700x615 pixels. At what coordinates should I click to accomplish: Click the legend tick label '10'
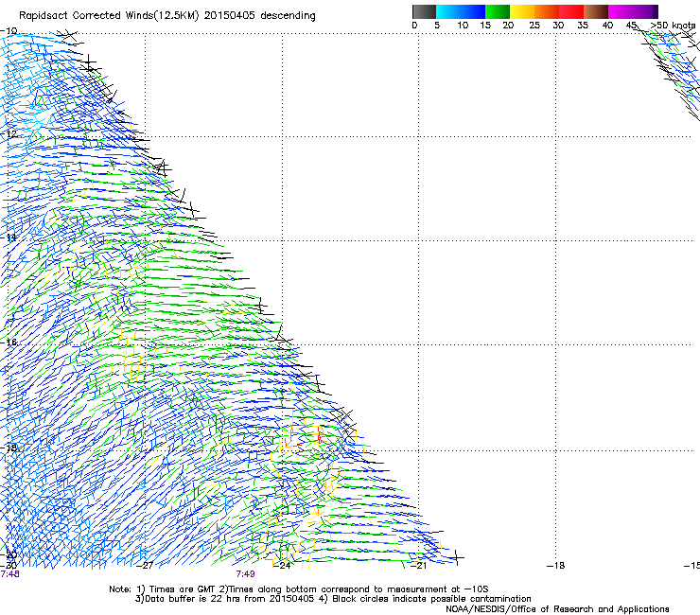[x=463, y=26]
